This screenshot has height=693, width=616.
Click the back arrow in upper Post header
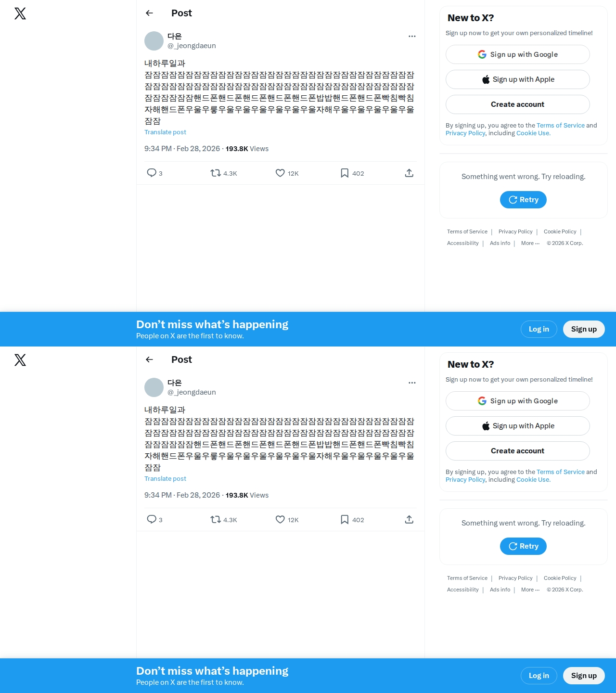click(x=149, y=13)
